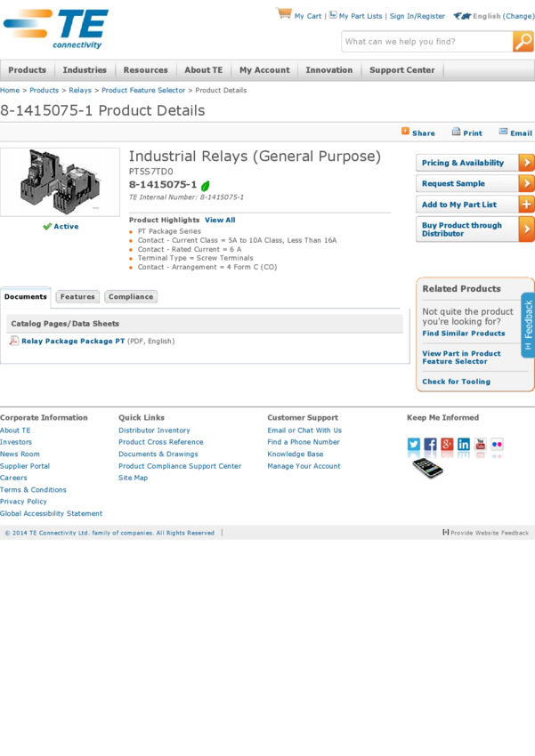Open Product Feature Selector breadcrumb
The image size is (535, 756).
pos(143,90)
